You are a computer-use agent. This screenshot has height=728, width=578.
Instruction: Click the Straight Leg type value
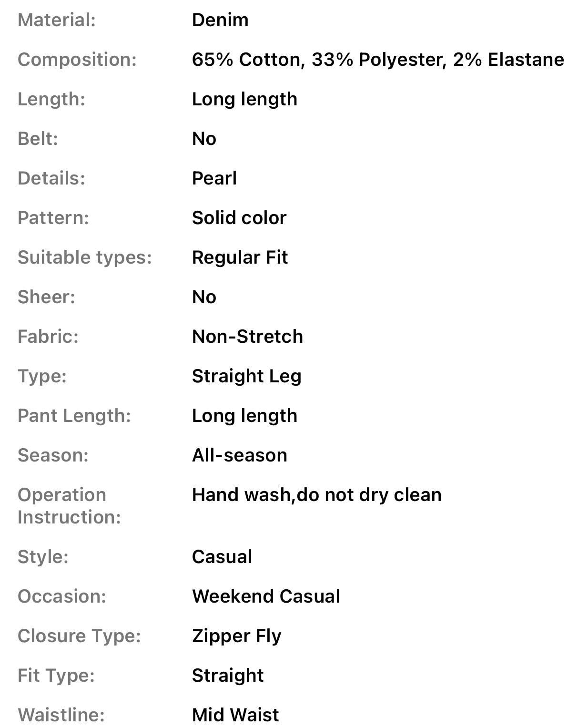pos(246,376)
